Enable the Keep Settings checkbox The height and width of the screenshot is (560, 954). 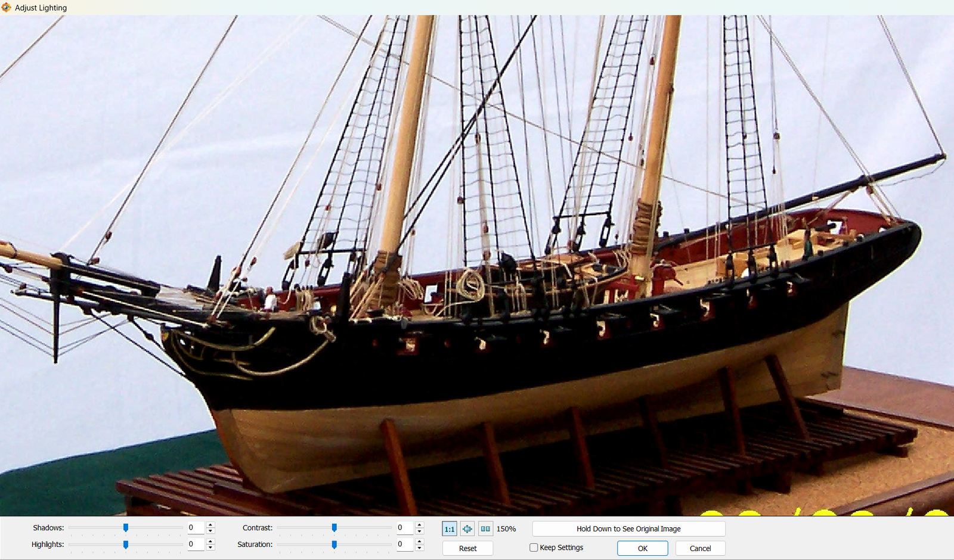pyautogui.click(x=534, y=547)
